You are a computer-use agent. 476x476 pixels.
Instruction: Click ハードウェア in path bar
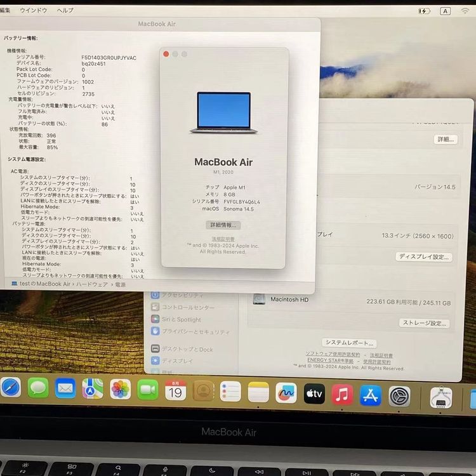92,284
